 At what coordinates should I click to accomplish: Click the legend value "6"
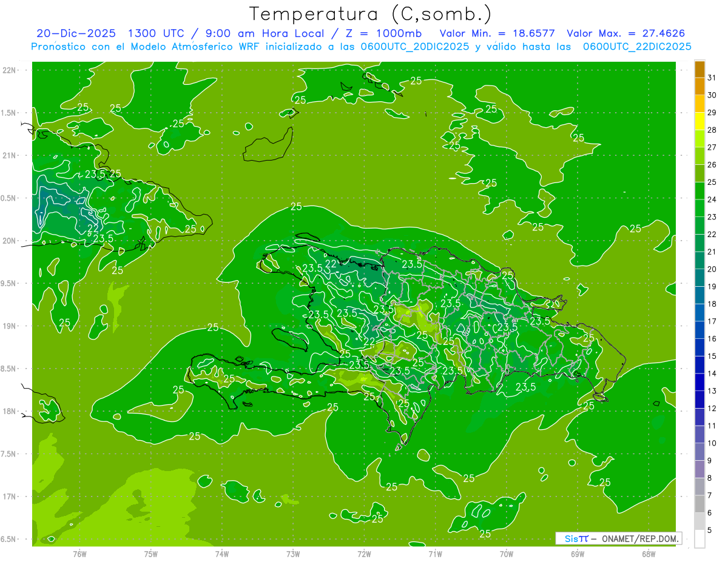click(710, 513)
